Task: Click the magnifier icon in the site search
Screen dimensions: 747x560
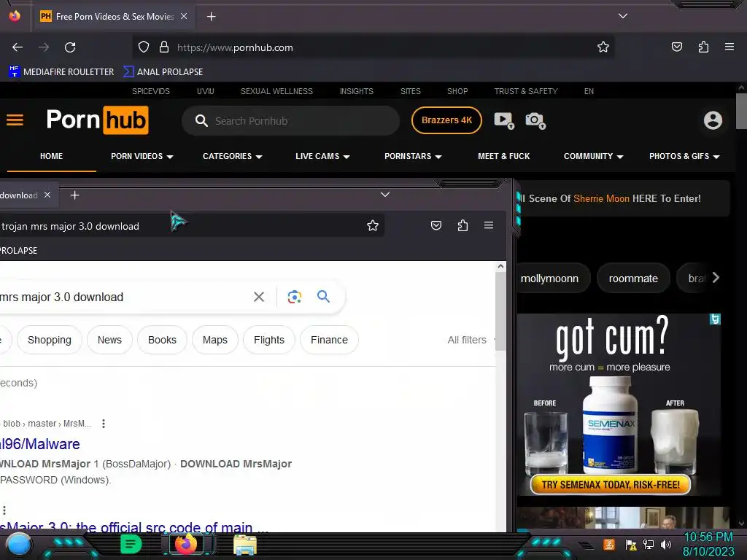Action: click(201, 121)
